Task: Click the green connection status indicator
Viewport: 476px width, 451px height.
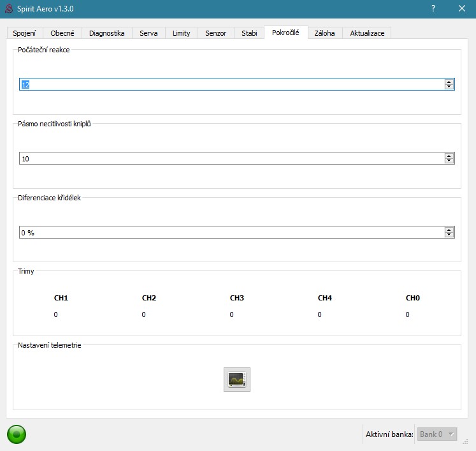Action: (17, 434)
